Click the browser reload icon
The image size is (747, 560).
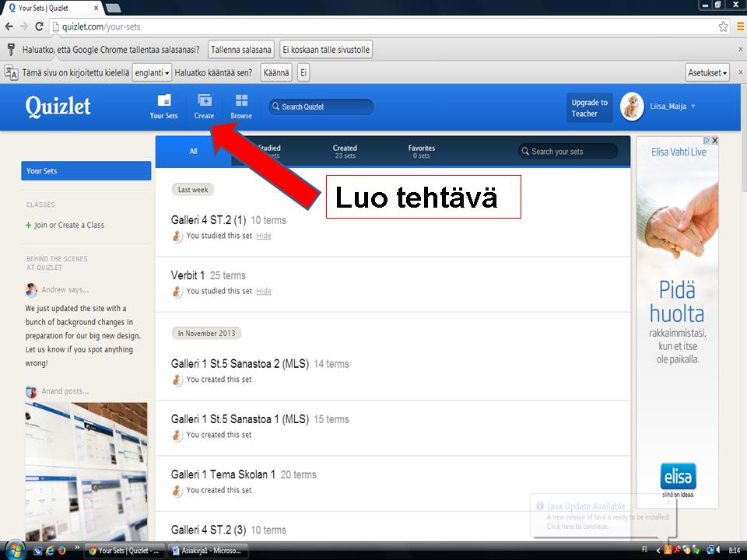coord(39,26)
